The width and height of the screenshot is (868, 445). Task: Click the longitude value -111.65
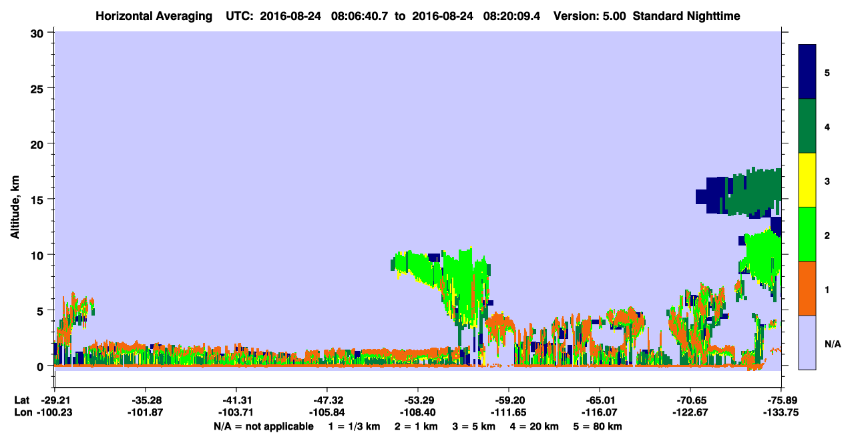[508, 412]
